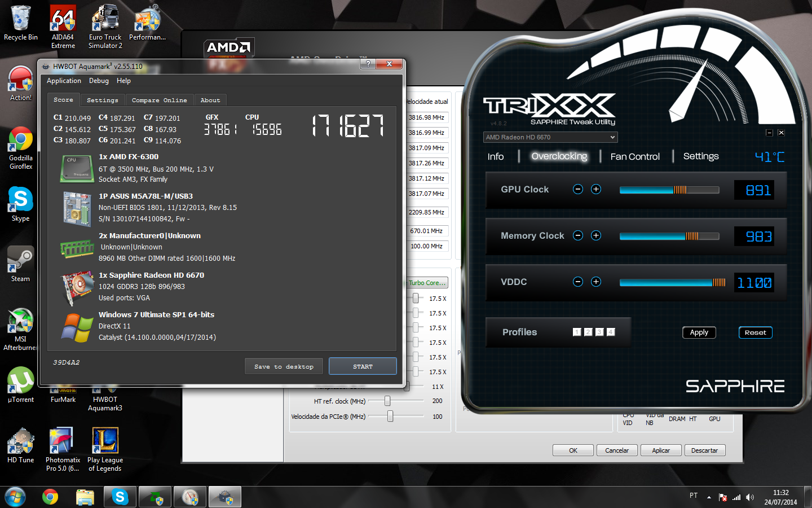This screenshot has width=812, height=508.
Task: Open the Recycle Bin desktop icon
Action: click(x=21, y=23)
